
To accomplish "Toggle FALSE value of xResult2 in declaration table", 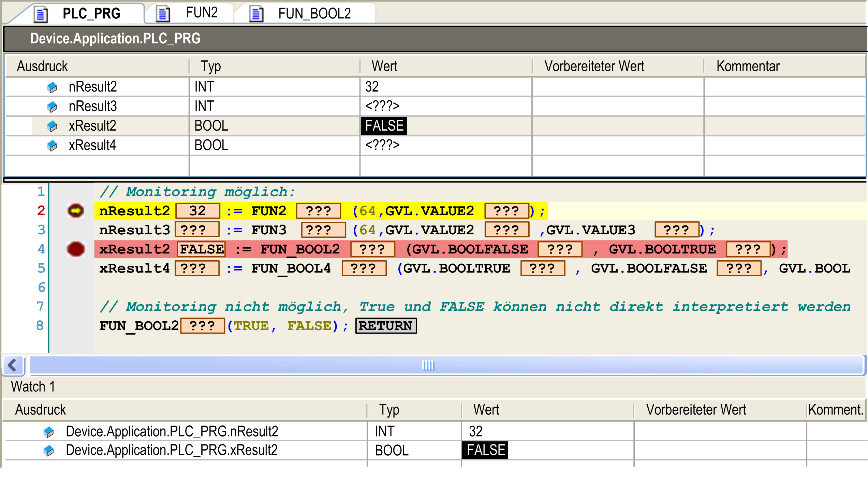I will click(x=384, y=126).
